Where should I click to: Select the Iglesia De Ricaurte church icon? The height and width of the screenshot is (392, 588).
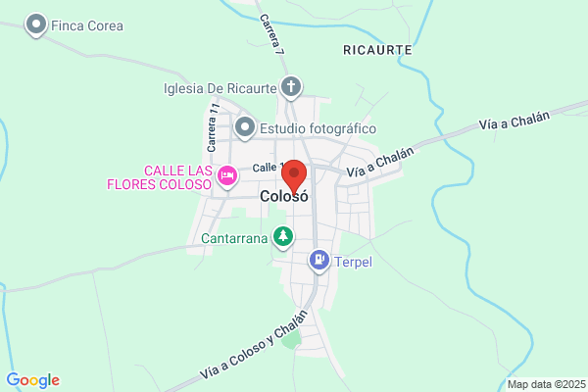(x=291, y=87)
